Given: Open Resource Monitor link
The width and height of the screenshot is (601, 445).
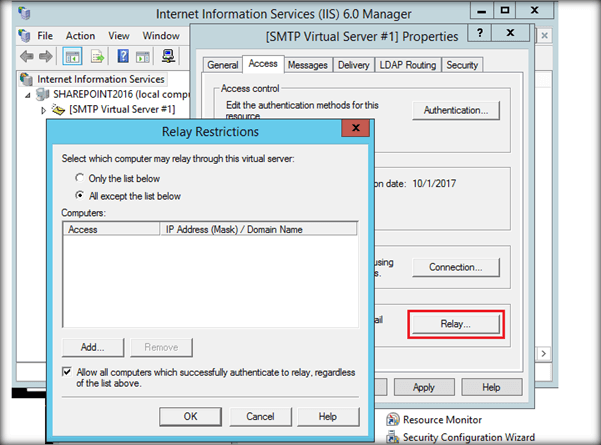Looking at the screenshot, I should click(442, 420).
